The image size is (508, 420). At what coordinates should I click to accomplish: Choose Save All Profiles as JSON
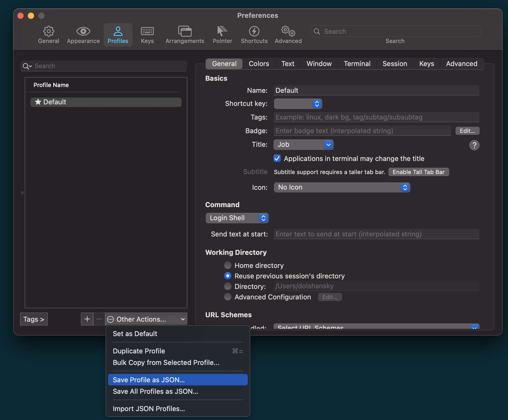[155, 391]
